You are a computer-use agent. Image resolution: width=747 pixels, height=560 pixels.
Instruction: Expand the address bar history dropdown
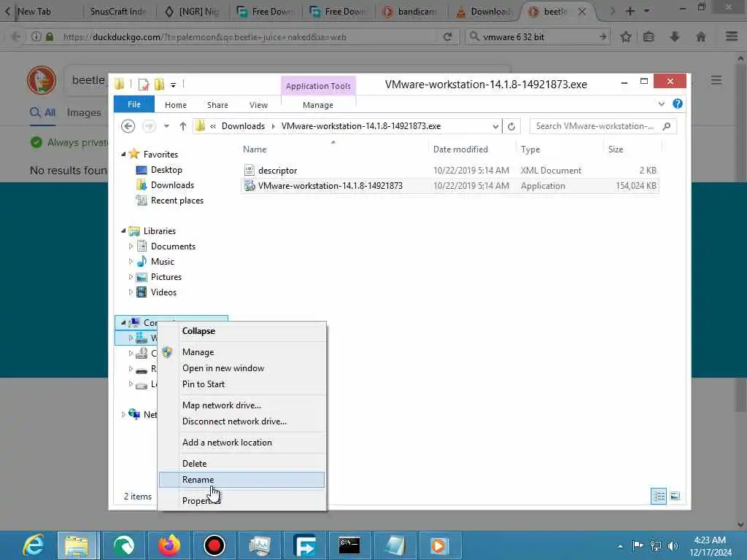point(495,126)
